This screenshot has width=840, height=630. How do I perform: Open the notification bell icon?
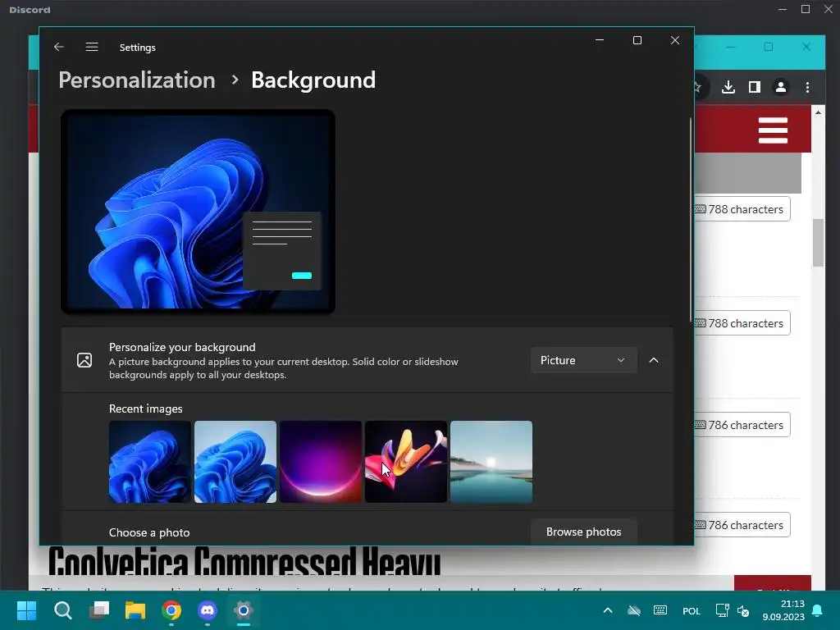pos(818,610)
